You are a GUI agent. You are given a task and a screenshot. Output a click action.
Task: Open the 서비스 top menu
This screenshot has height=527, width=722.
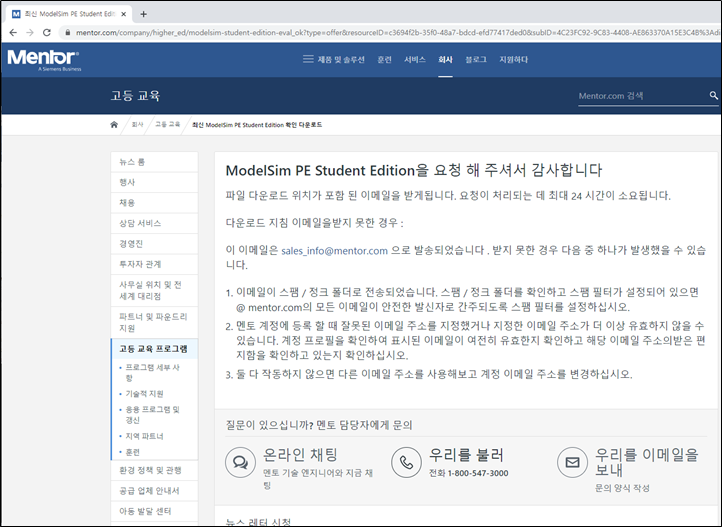click(x=414, y=59)
